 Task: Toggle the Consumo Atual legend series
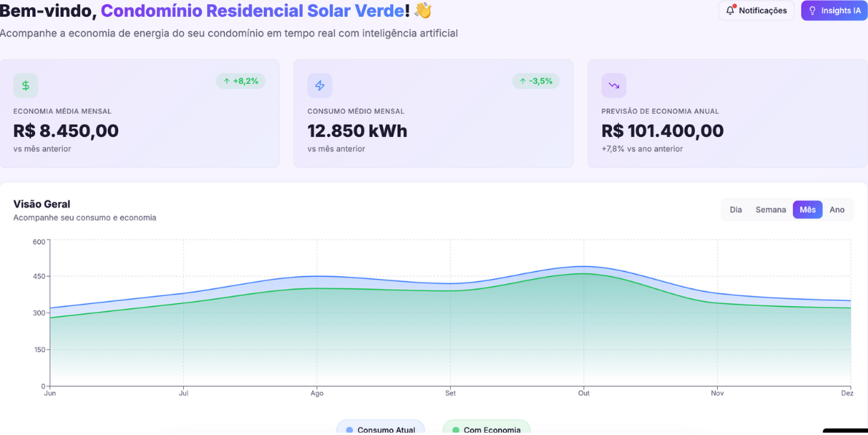380,429
